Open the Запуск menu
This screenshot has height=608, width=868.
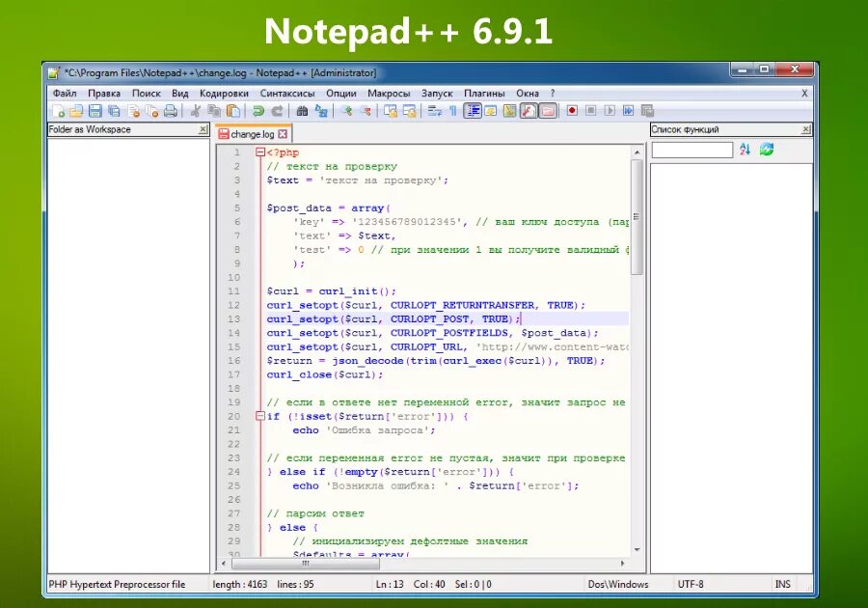click(437, 93)
